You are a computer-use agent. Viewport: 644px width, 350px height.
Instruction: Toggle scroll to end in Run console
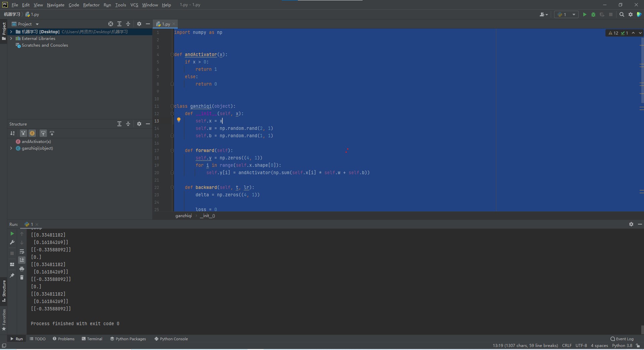[22, 260]
